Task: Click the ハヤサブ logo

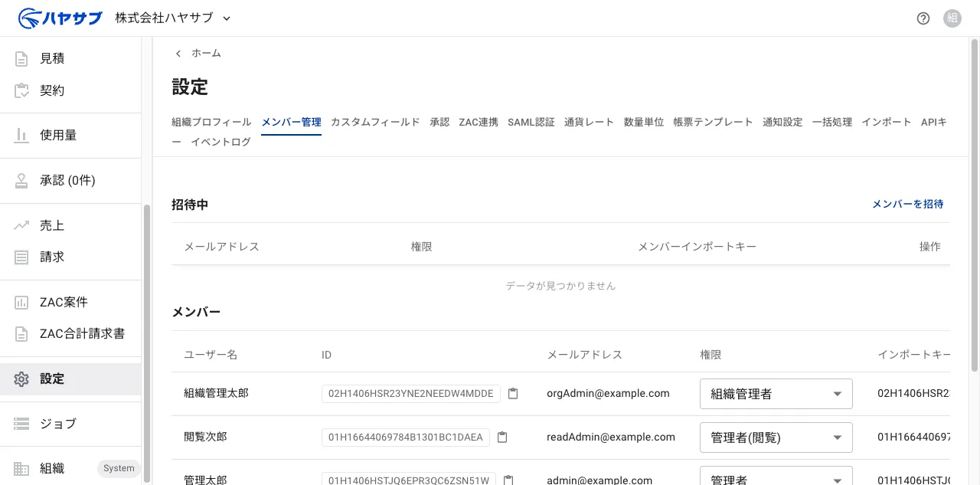Action: coord(60,18)
